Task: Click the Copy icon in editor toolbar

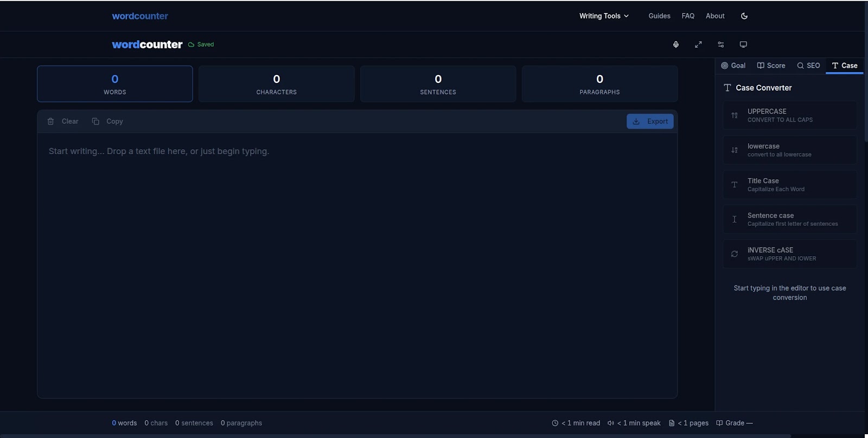Action: click(95, 122)
